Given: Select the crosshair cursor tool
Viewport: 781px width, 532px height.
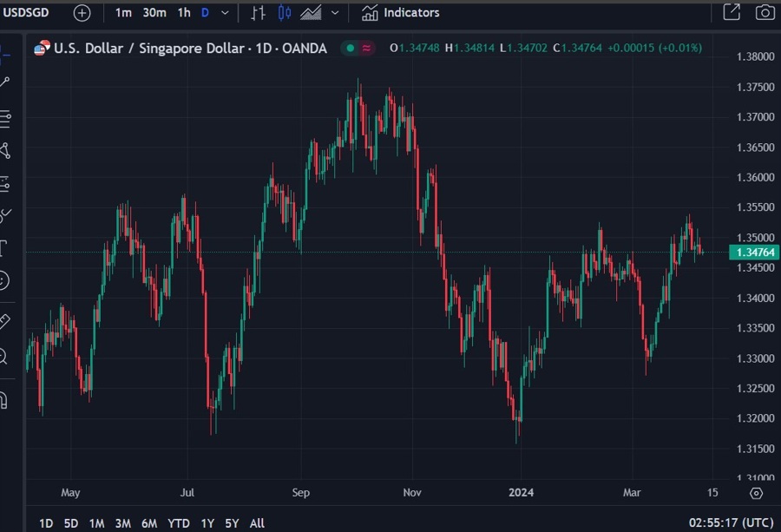Looking at the screenshot, I should click(5, 55).
